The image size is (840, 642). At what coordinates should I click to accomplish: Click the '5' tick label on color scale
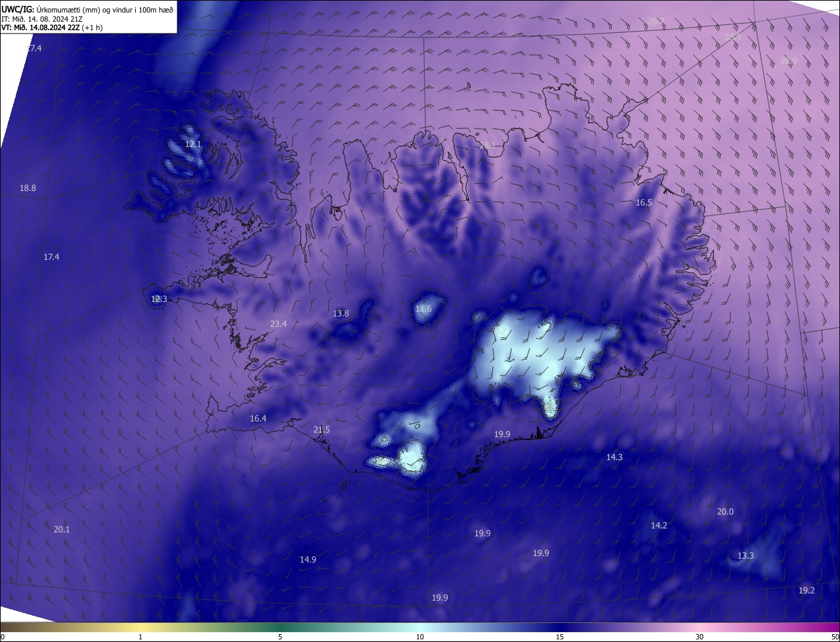pos(280,637)
